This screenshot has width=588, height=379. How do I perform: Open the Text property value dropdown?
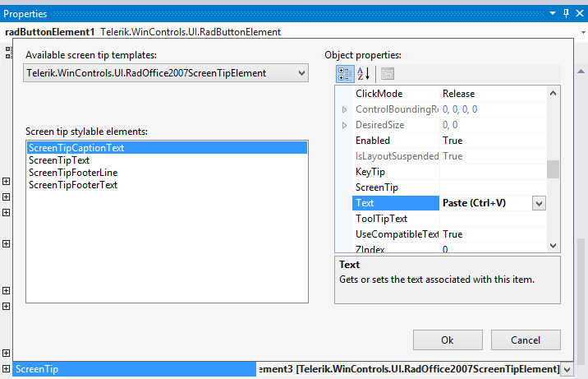[x=539, y=203]
